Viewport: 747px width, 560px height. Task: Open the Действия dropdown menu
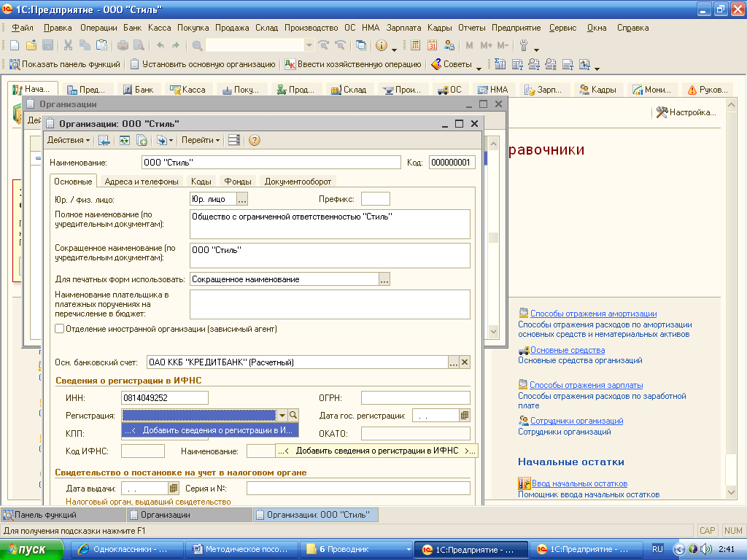68,140
